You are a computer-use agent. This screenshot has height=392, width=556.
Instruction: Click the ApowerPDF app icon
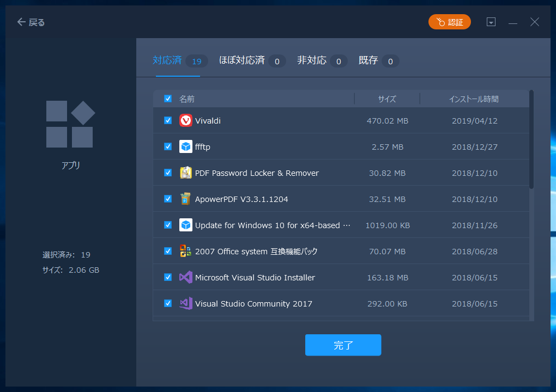pos(185,199)
